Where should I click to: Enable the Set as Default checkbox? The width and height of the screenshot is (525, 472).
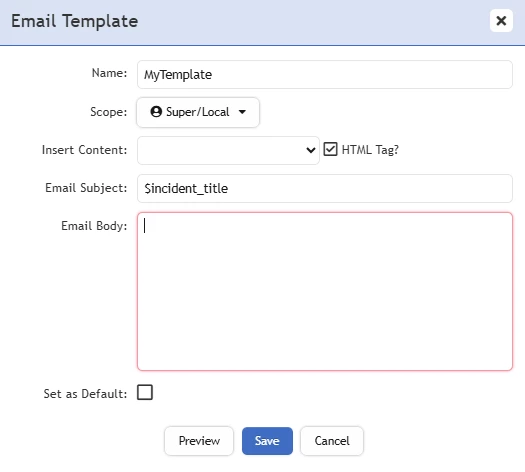pos(145,392)
